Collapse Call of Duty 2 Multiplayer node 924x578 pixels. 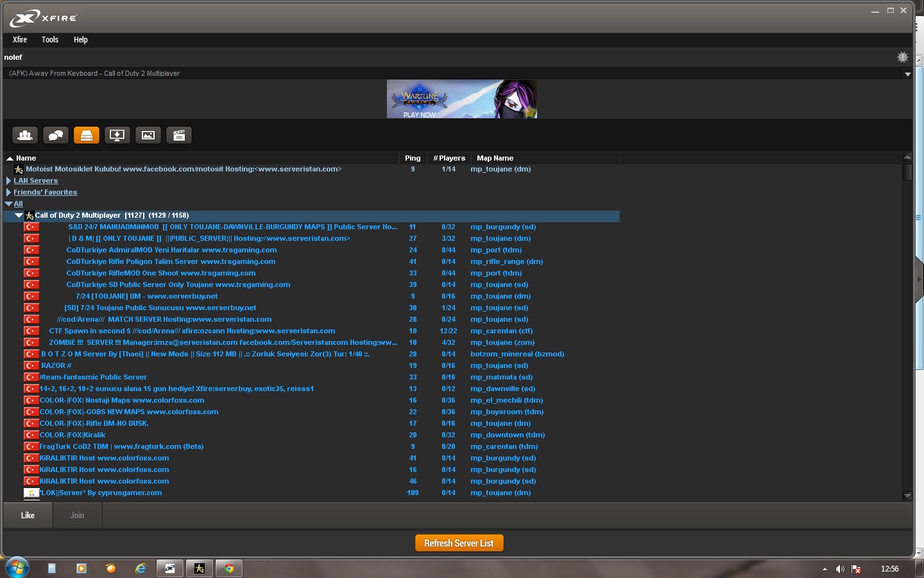[19, 216]
